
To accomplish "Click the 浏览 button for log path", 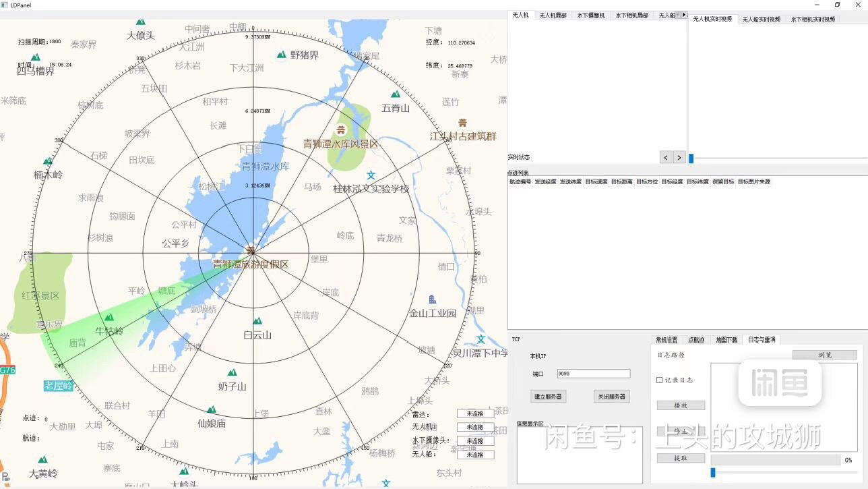I will coord(824,355).
